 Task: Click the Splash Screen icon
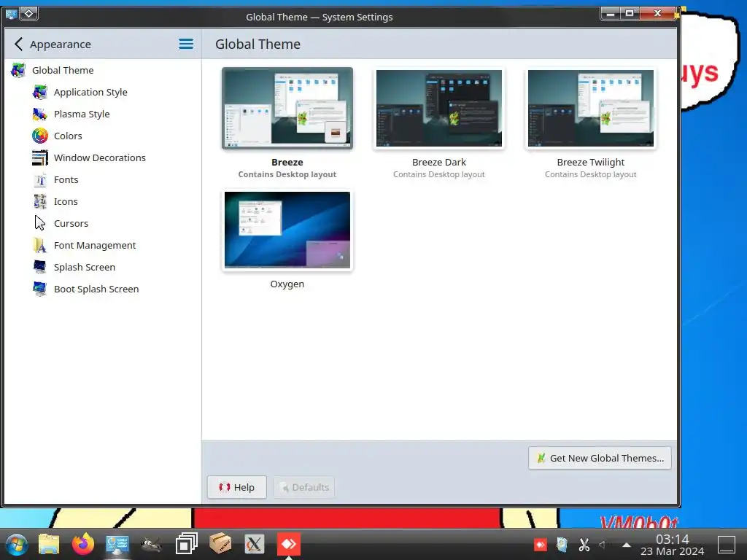pyautogui.click(x=40, y=267)
